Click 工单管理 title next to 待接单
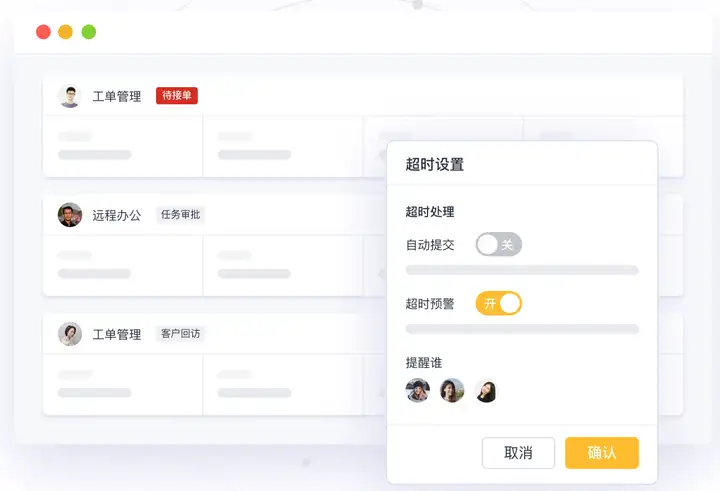The height and width of the screenshot is (491, 720). click(117, 96)
